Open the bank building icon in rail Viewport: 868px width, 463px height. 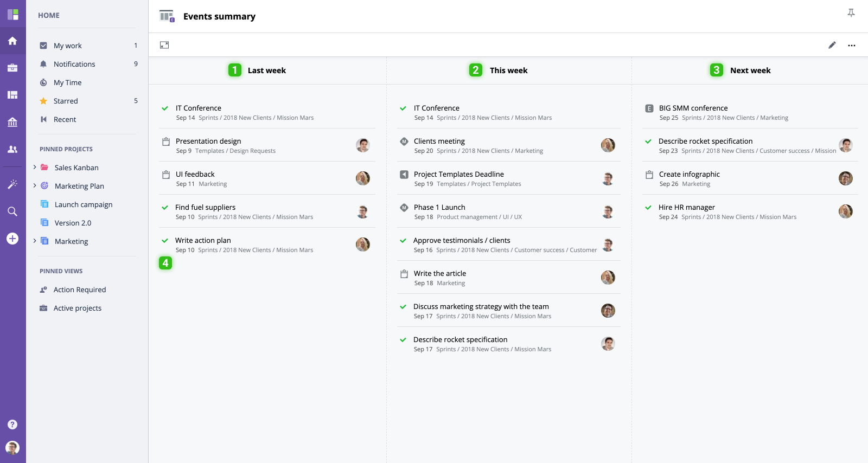[12, 122]
